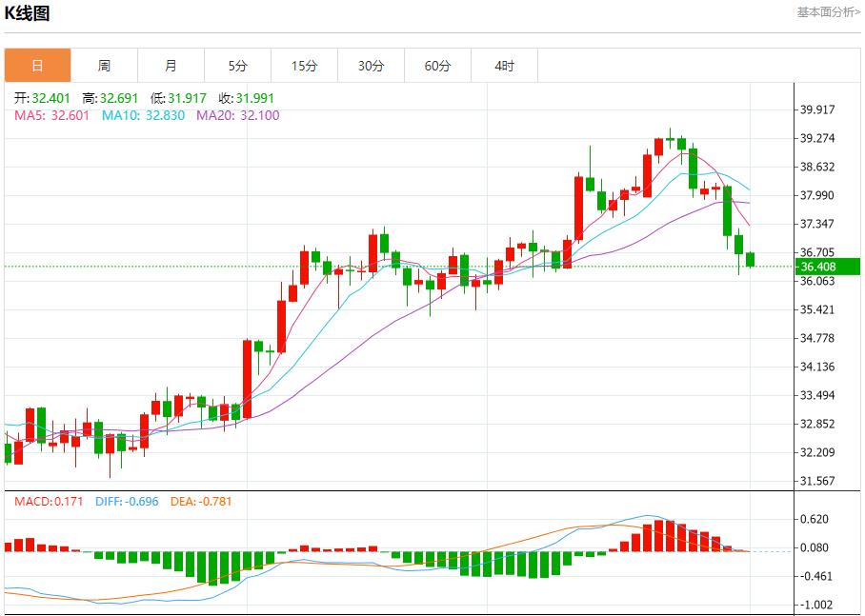The image size is (865, 616).
Task: Switch to the 周 weekly chart tab
Action: (105, 66)
